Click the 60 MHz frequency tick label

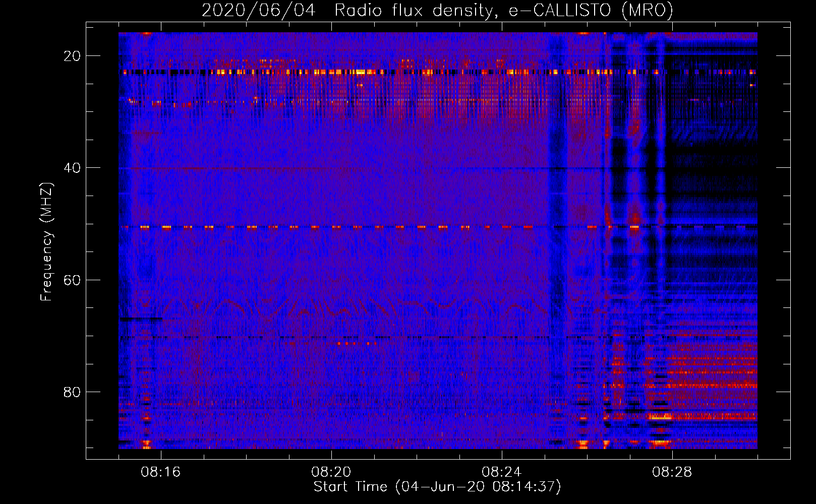(72, 280)
